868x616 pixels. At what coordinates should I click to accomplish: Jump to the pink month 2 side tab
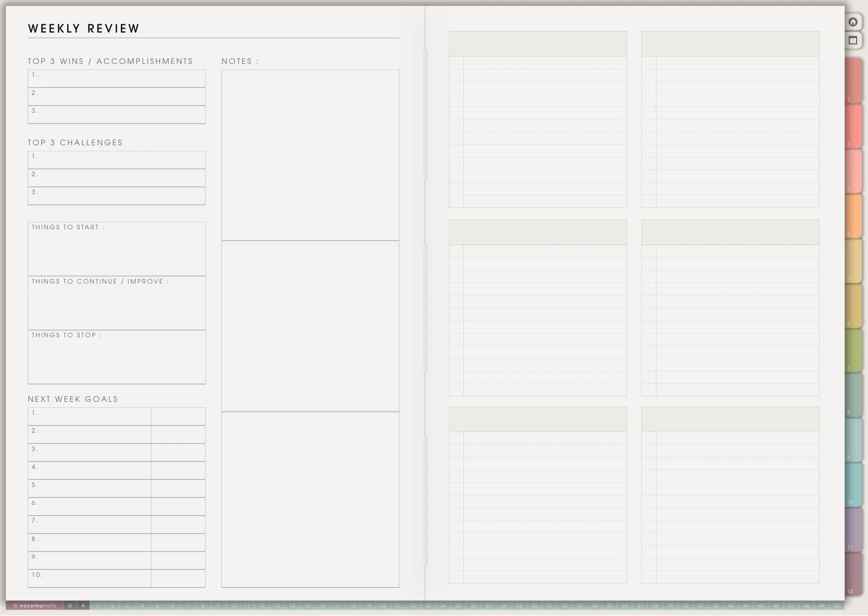coord(853,126)
